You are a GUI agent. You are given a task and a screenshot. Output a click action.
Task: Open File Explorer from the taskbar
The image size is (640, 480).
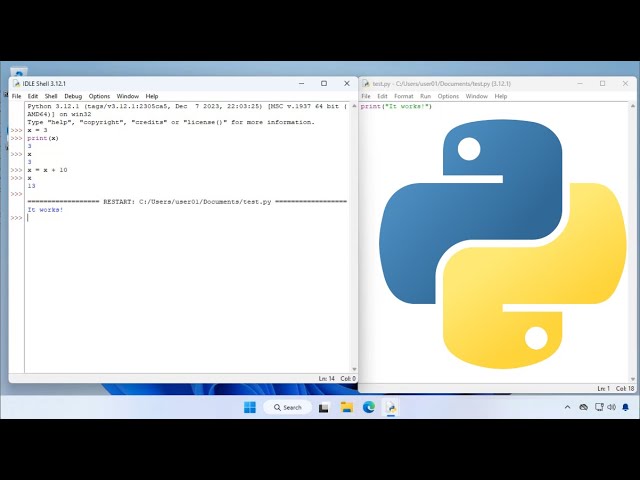click(x=347, y=407)
